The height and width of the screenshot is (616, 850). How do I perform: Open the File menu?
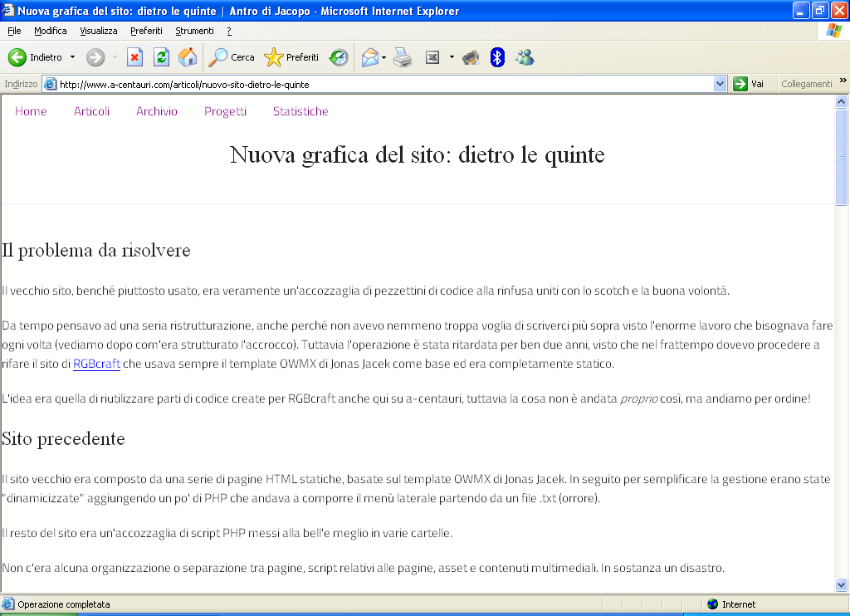click(x=14, y=31)
